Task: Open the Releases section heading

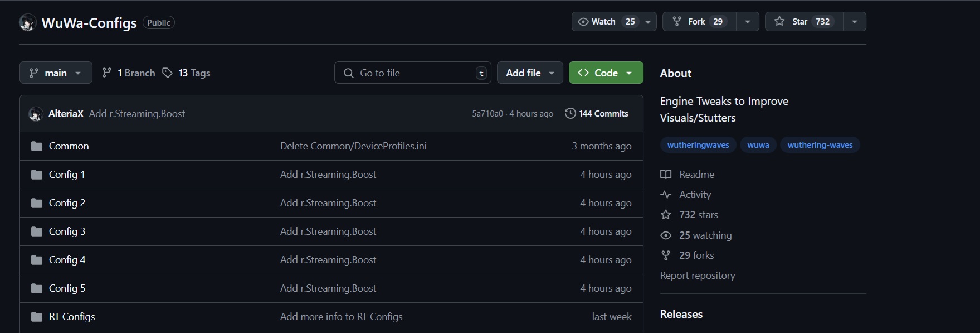Action: (x=681, y=314)
